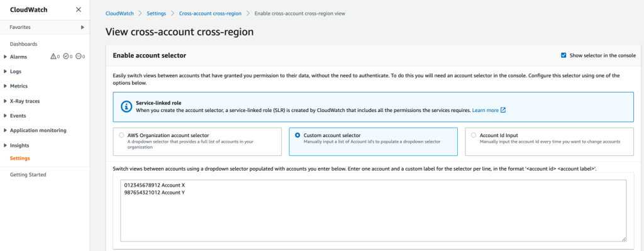The image size is (644, 251).
Task: Click the '012345678912 Account X' line
Action: pos(155,186)
